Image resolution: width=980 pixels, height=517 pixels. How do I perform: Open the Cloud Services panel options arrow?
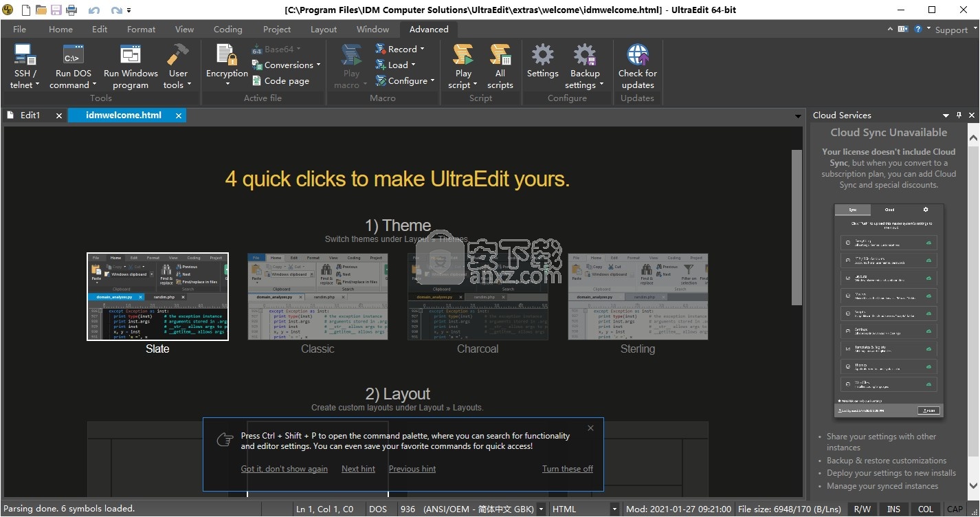946,115
